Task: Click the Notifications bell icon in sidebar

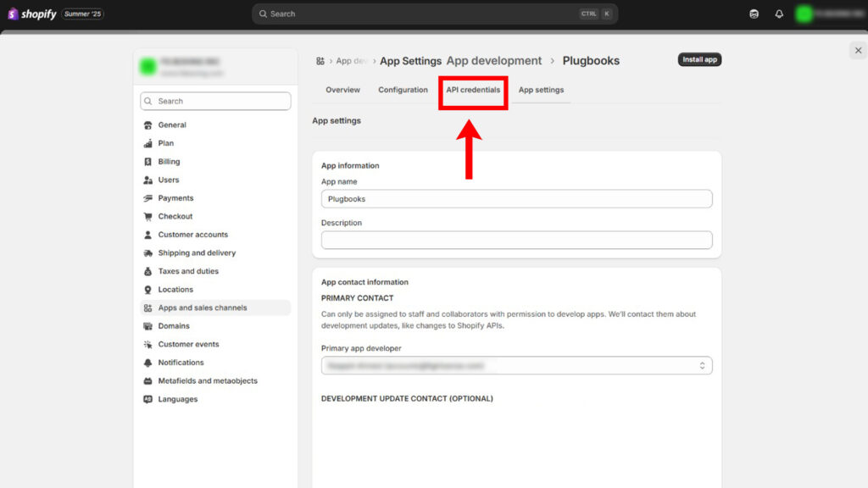Action: pos(147,363)
